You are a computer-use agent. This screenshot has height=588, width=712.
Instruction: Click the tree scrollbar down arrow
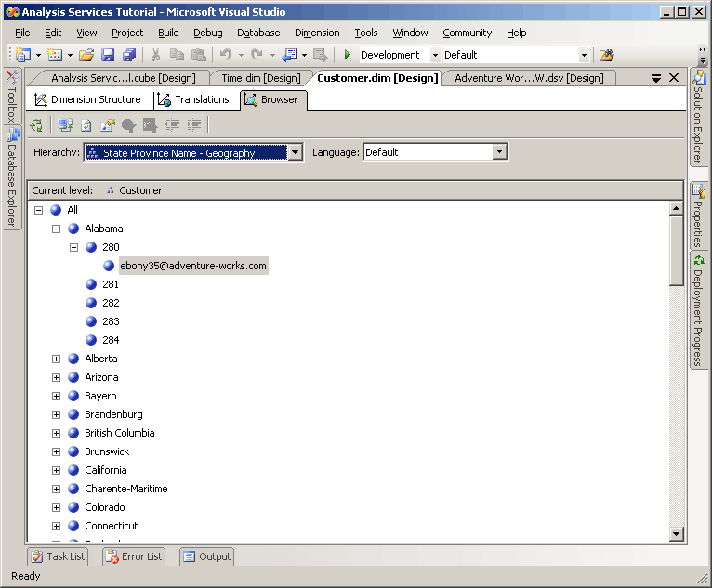[676, 533]
